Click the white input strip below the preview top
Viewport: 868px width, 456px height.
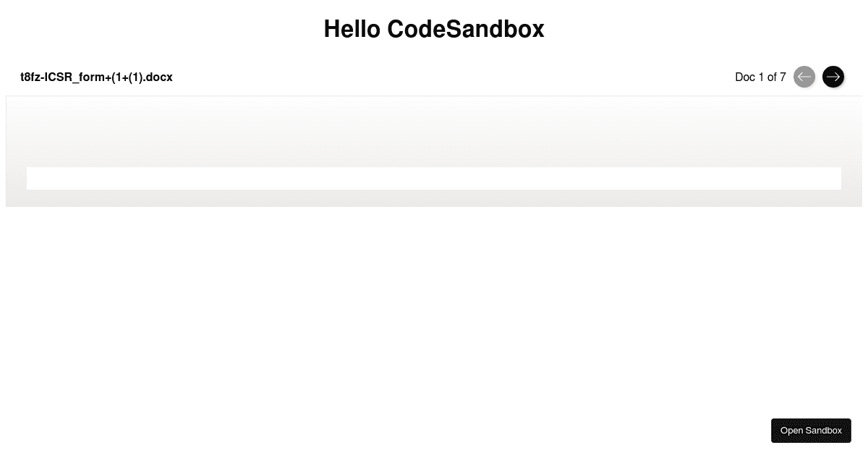click(434, 178)
